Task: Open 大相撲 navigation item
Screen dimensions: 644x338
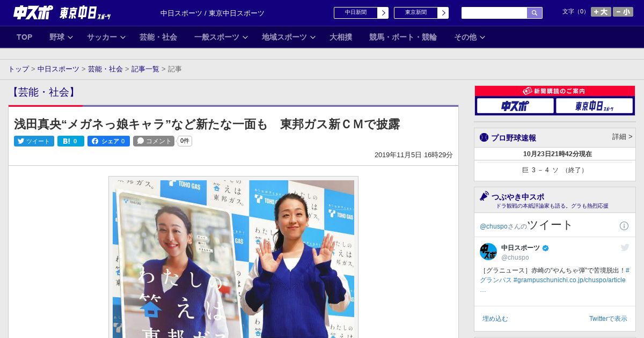Action: coord(341,37)
